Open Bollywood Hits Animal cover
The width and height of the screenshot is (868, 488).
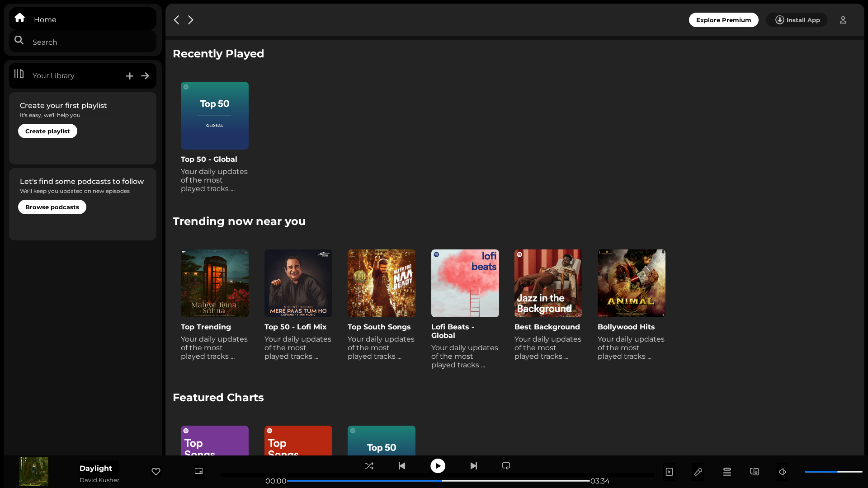632,283
